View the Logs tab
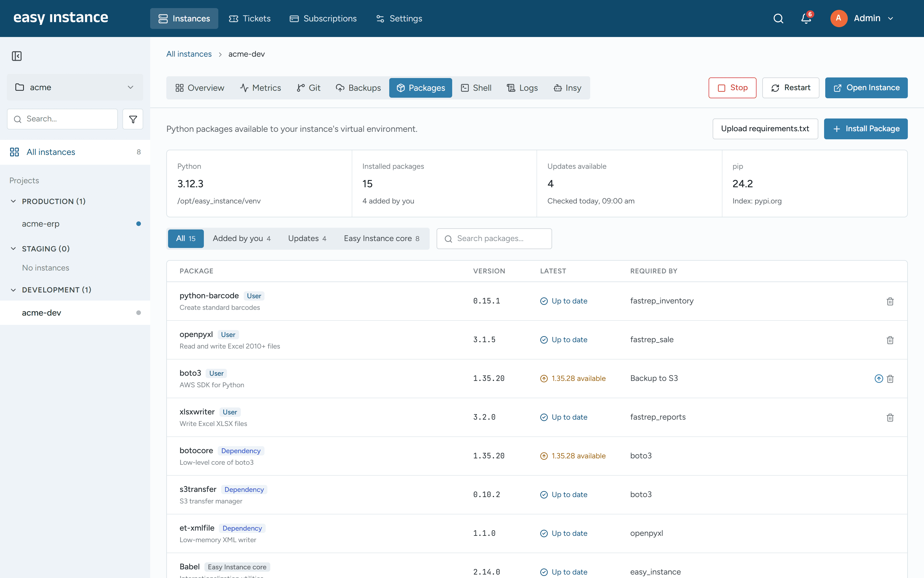Screen dimensions: 924x578 (x=522, y=88)
